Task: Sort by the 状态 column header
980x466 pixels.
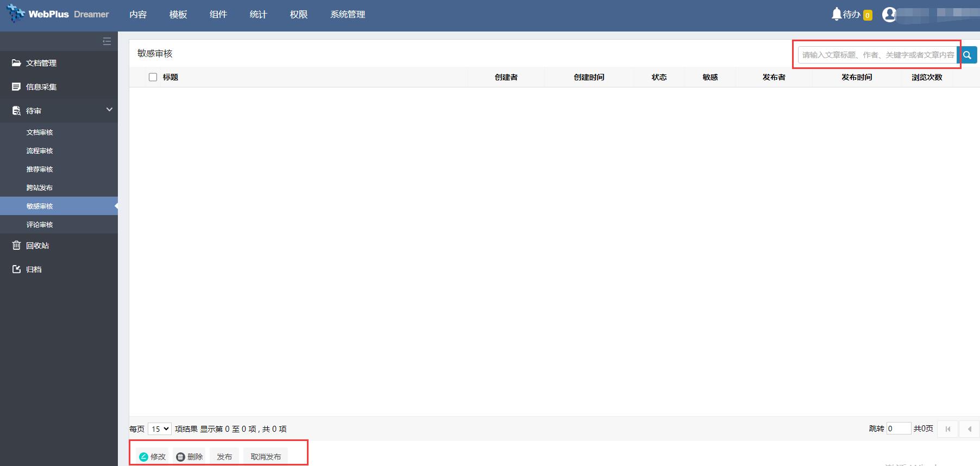Action: point(659,77)
